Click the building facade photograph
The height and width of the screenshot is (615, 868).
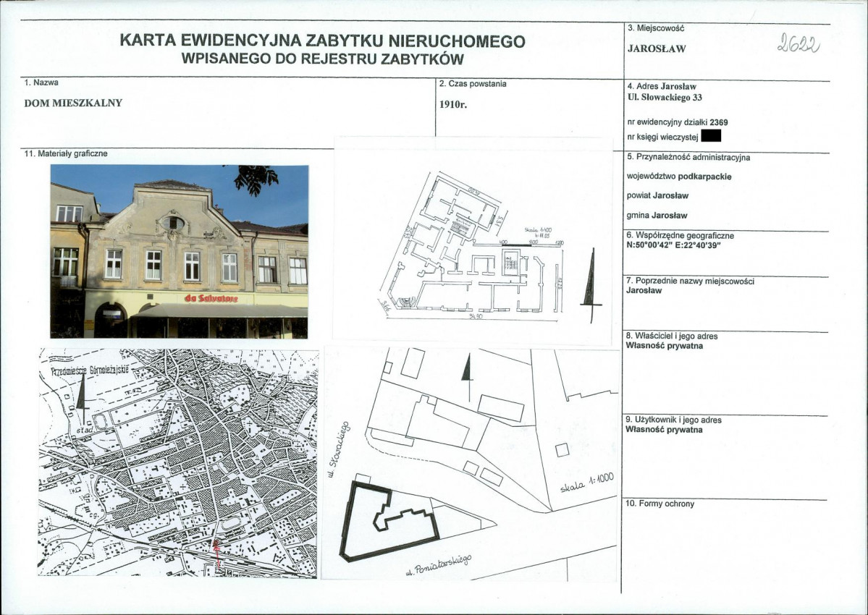point(180,252)
